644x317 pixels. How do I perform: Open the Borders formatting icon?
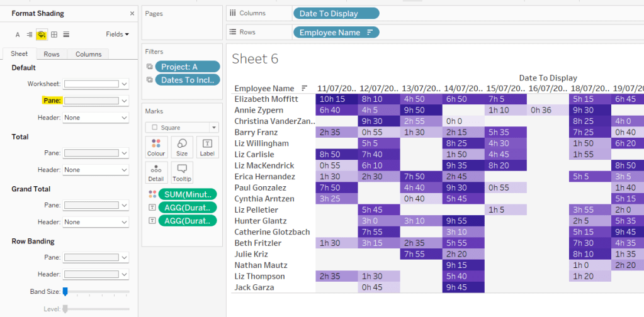[x=54, y=35]
